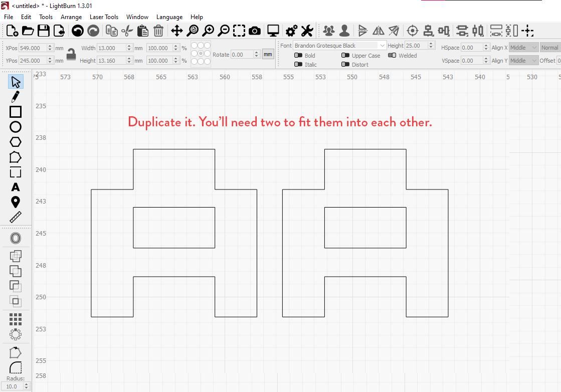Viewport: 561px width, 392px height.
Task: Open the Laser Tools menu
Action: [104, 17]
